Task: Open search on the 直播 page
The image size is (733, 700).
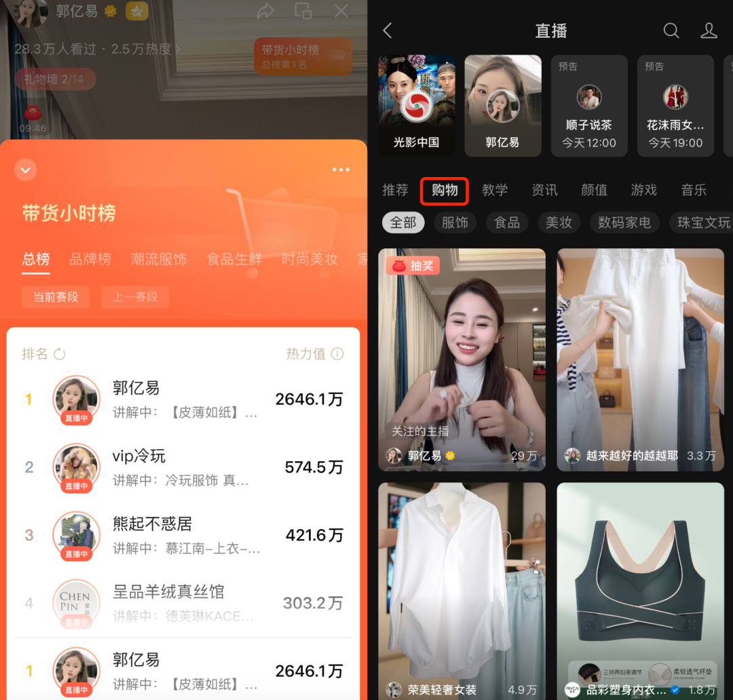Action: (671, 31)
